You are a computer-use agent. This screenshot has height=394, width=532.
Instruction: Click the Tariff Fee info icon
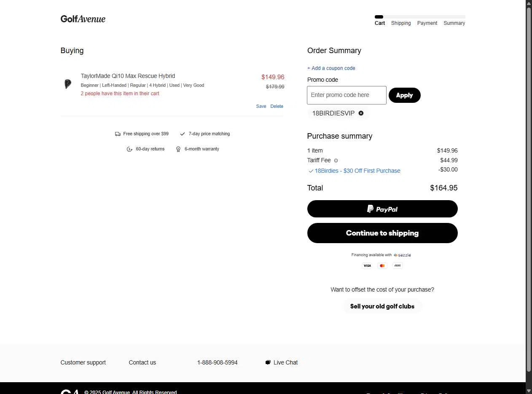336,161
